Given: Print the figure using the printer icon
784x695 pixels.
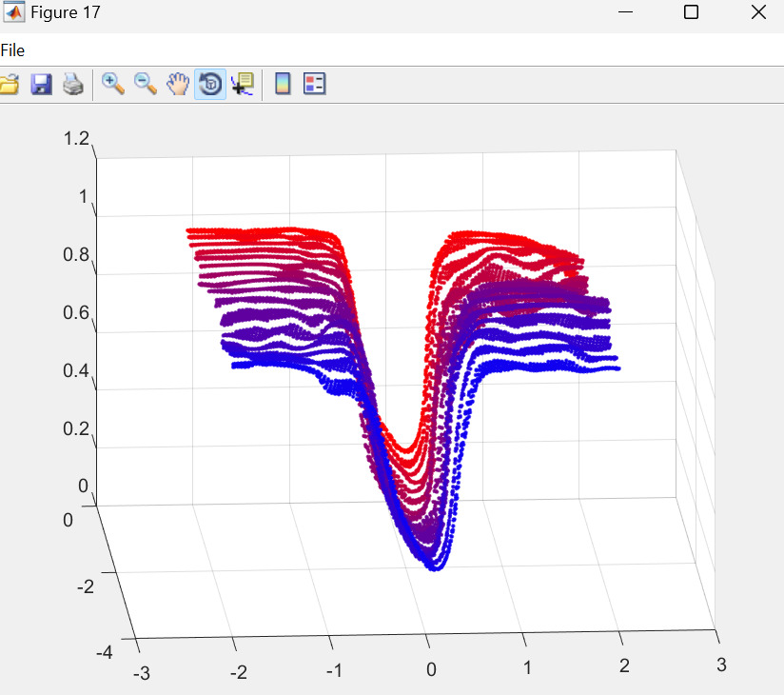Looking at the screenshot, I should tap(72, 85).
